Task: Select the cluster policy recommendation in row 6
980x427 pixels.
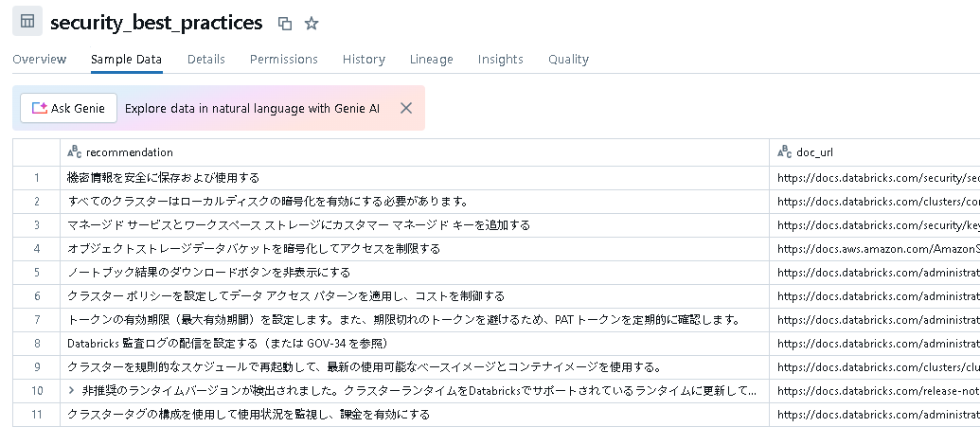Action: click(x=415, y=296)
